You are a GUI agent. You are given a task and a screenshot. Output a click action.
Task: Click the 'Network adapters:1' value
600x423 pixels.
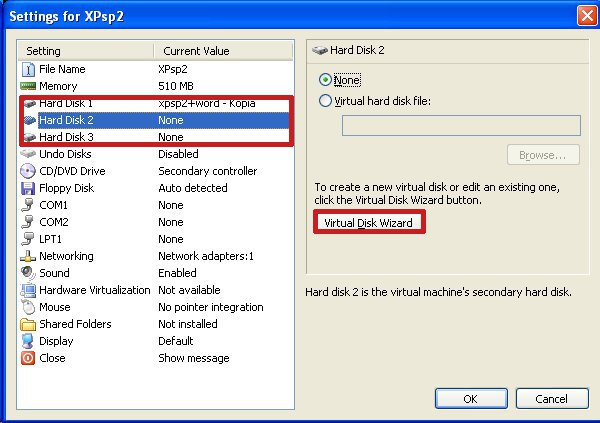point(206,256)
